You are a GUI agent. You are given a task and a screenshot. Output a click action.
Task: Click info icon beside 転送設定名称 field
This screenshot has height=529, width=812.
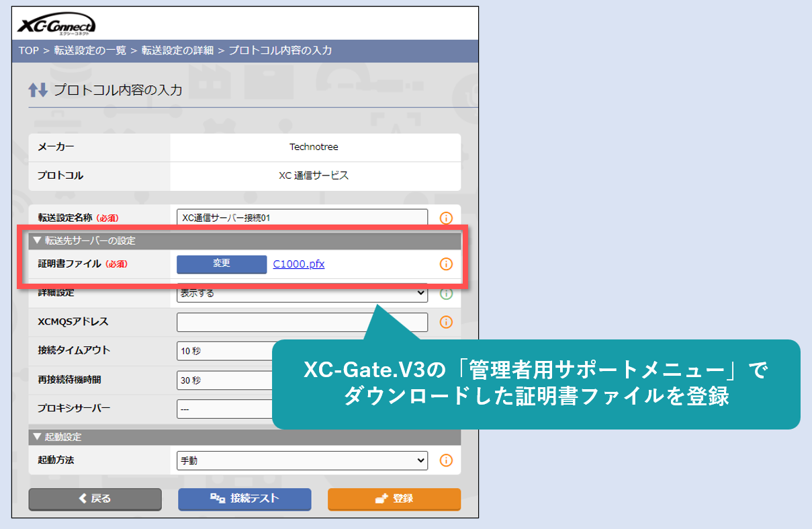pos(446,218)
